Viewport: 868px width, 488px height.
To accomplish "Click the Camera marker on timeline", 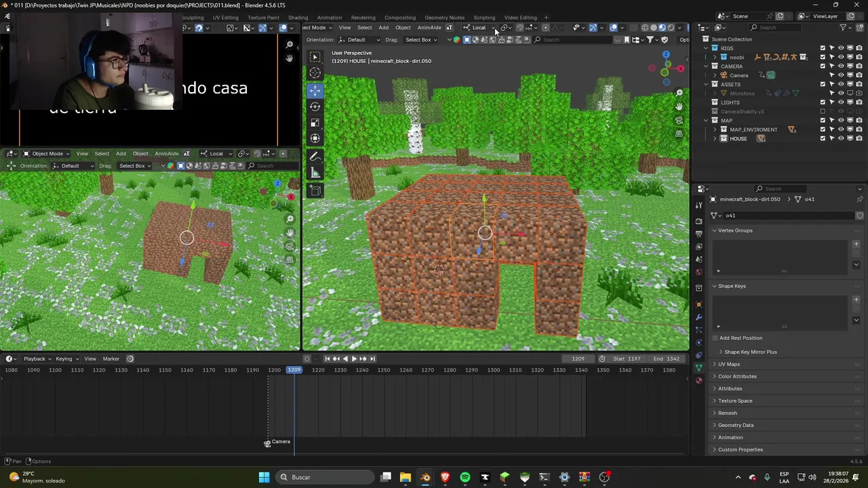I will click(x=267, y=443).
